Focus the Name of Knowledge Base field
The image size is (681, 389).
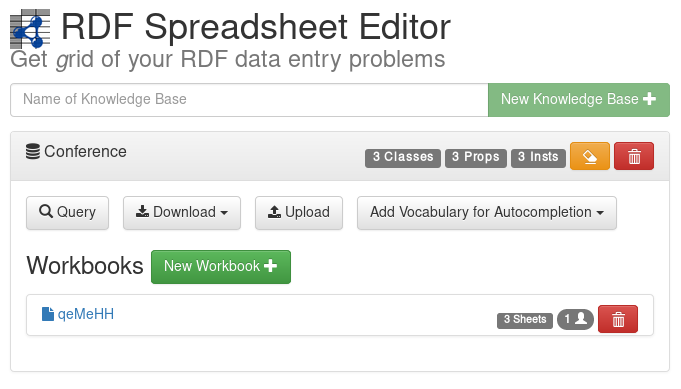tap(249, 100)
